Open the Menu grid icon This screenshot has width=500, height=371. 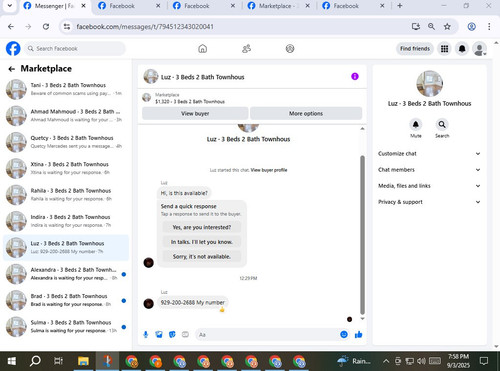[x=444, y=49]
